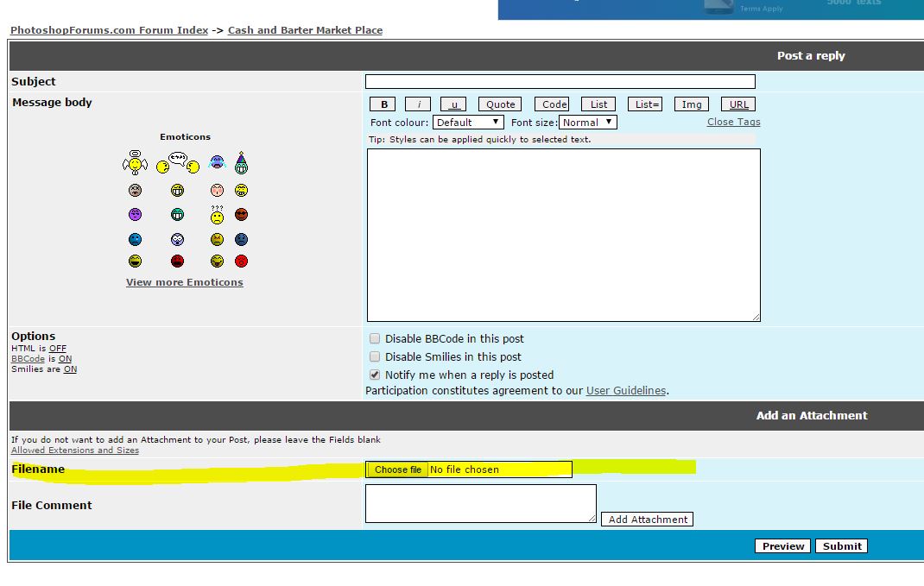924x586 pixels.
Task: Insert the blushing pink emoticon
Action: (217, 191)
